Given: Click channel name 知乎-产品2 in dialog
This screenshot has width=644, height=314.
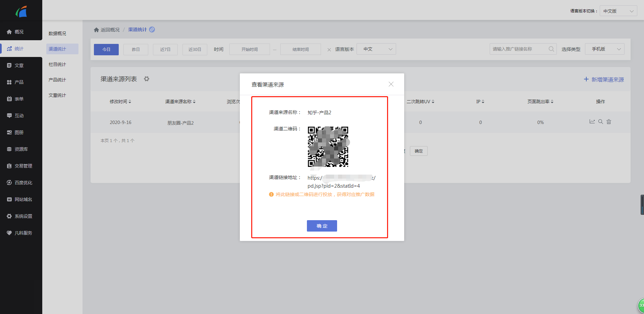Looking at the screenshot, I should pyautogui.click(x=319, y=113).
